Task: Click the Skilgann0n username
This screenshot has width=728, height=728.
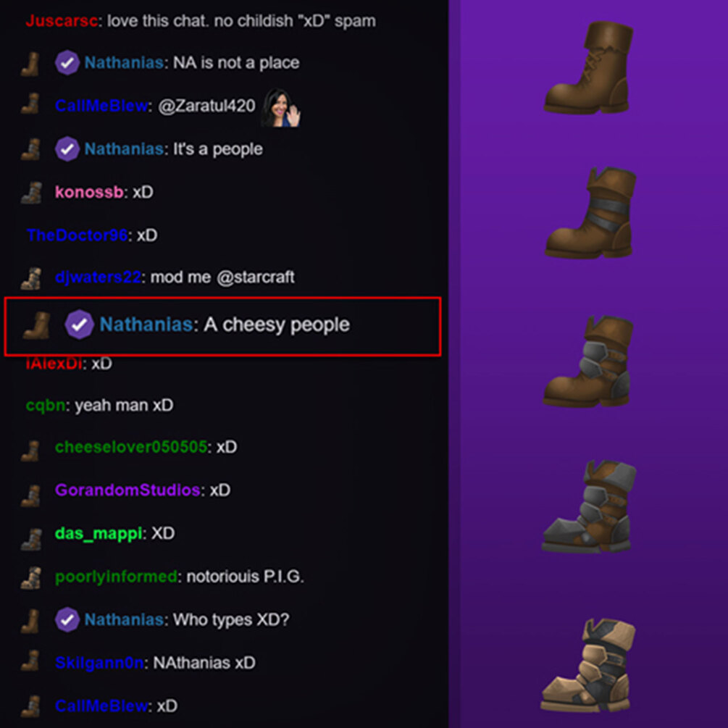Action: (x=99, y=663)
